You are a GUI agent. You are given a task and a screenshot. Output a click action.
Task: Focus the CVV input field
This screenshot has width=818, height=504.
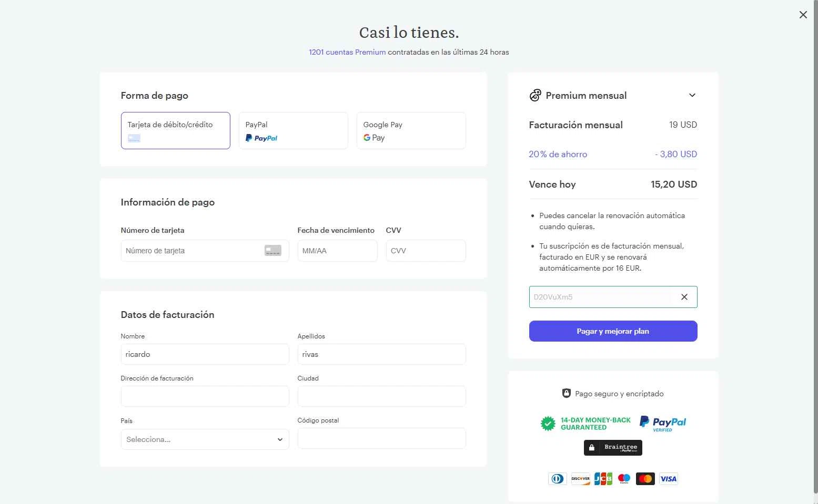[x=426, y=251]
